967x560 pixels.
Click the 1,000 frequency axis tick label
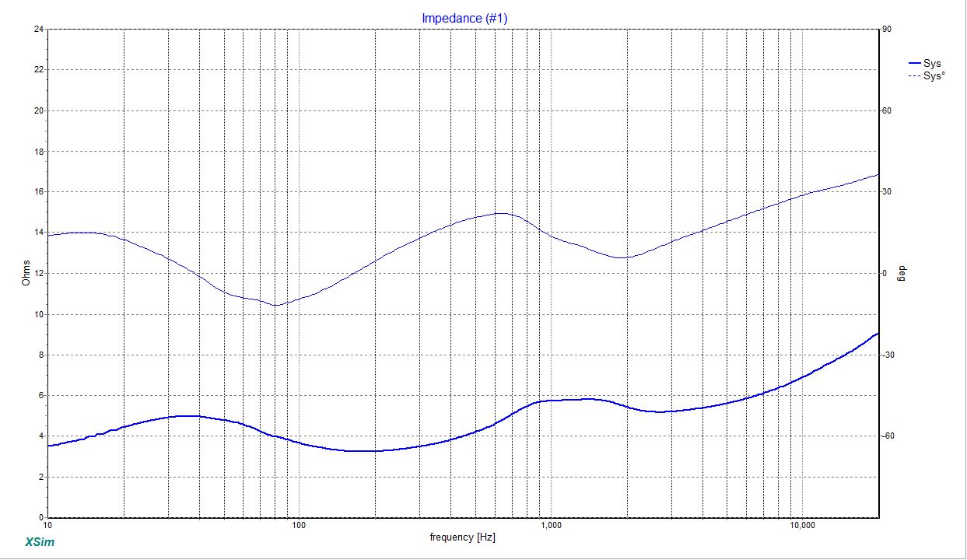(551, 527)
